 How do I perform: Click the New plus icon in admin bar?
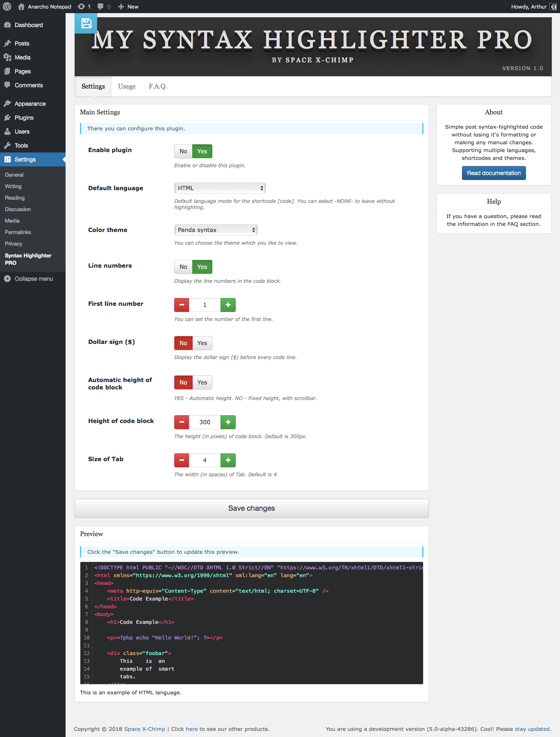click(121, 7)
